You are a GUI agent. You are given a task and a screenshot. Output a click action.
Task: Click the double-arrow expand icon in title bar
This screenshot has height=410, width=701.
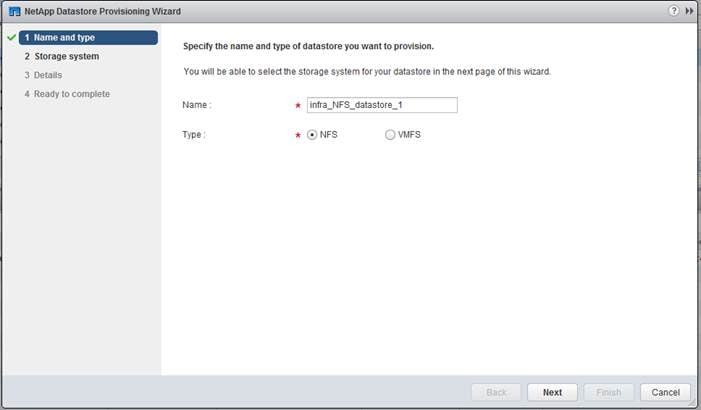[x=689, y=11]
